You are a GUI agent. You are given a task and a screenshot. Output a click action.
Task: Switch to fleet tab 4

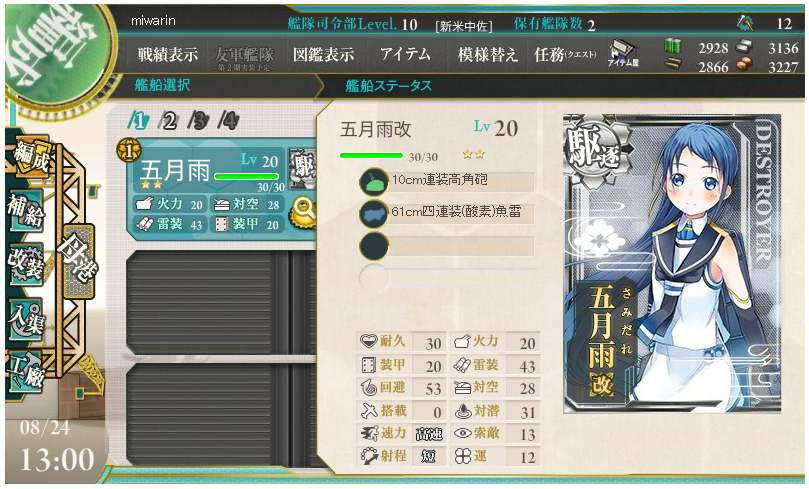(229, 121)
